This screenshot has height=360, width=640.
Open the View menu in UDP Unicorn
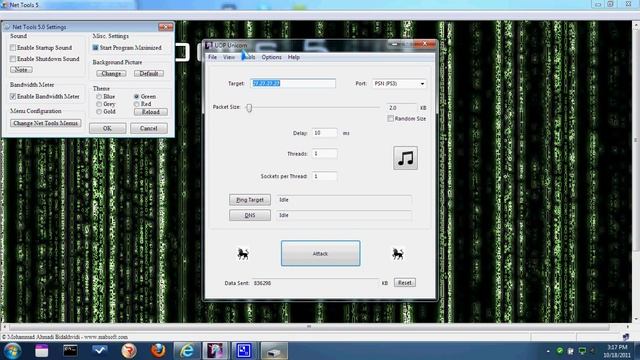(x=229, y=57)
